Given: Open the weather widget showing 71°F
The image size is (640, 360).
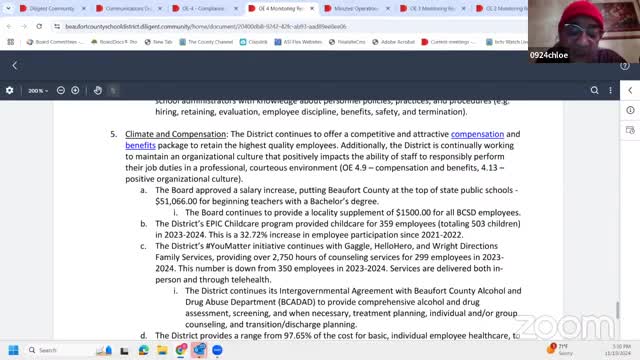Looking at the screenshot, I should point(561,349).
